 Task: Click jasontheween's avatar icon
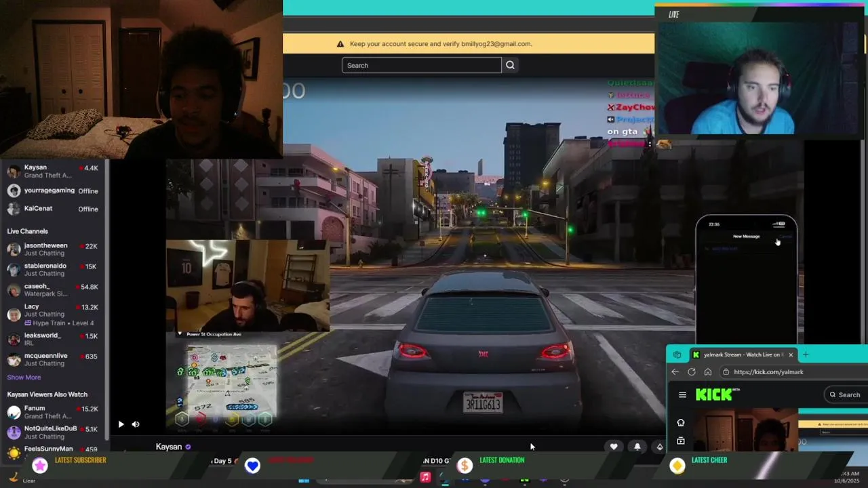(x=14, y=249)
